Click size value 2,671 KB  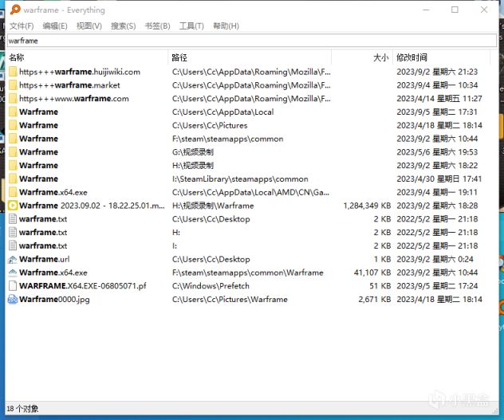375,299
